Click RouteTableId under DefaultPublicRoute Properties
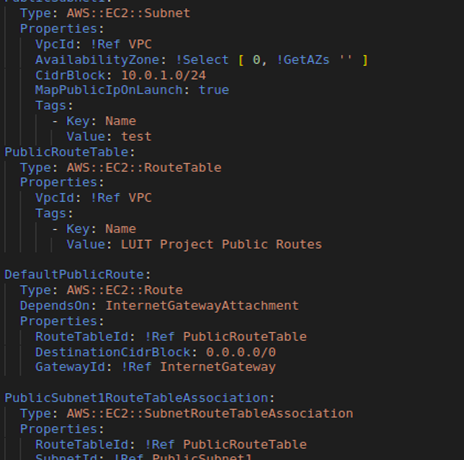 click(x=82, y=337)
